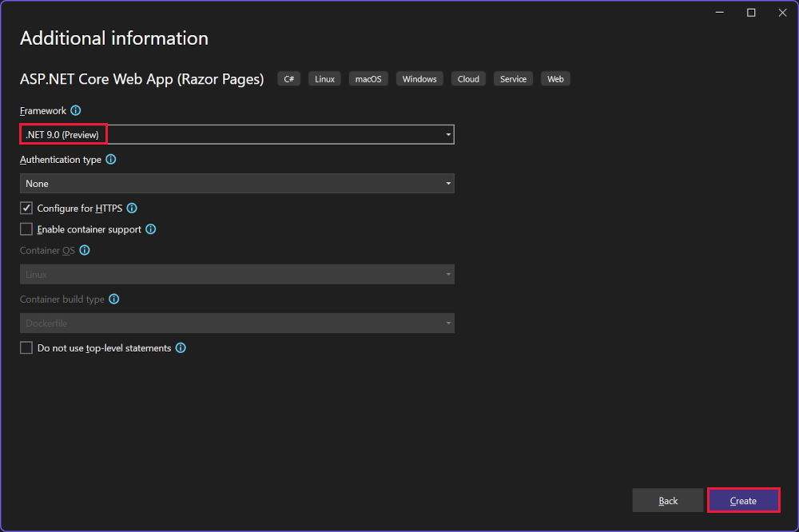Click the Authentication type info icon
The height and width of the screenshot is (532, 799).
tap(111, 160)
